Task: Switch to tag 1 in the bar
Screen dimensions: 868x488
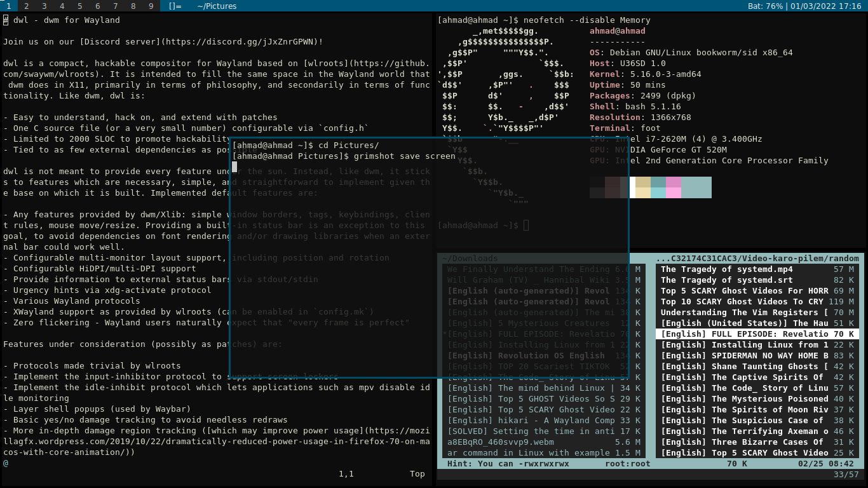Action: click(9, 6)
